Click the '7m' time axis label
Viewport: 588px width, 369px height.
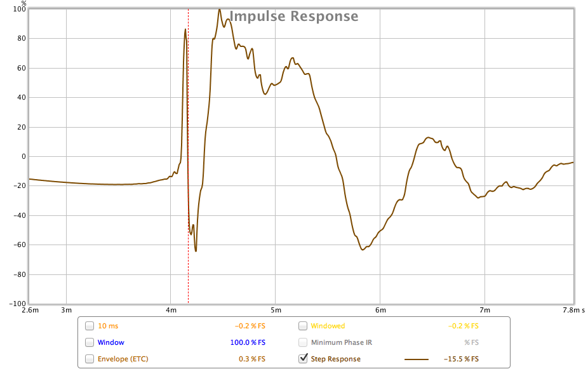484,310
